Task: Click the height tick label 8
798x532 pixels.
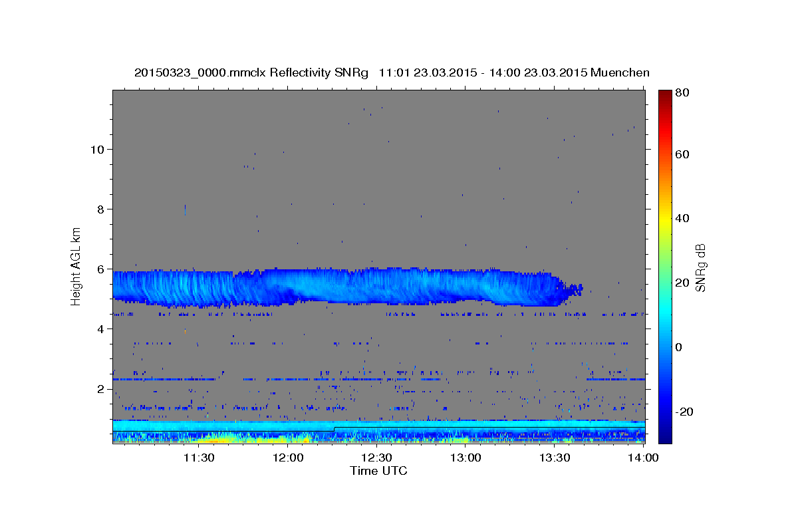Action: (x=100, y=209)
